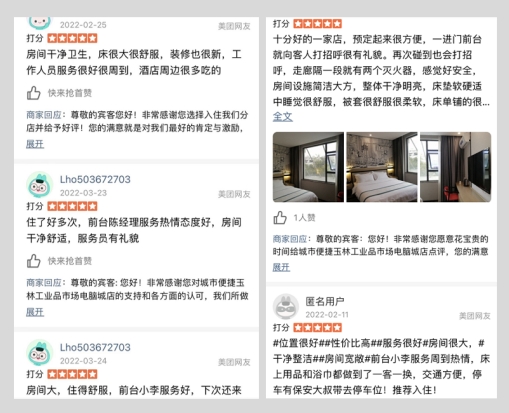Screen dimensions: 509x413
Task: Open username Lho503672703 on the 2022-03-24 review
Action: pos(95,347)
